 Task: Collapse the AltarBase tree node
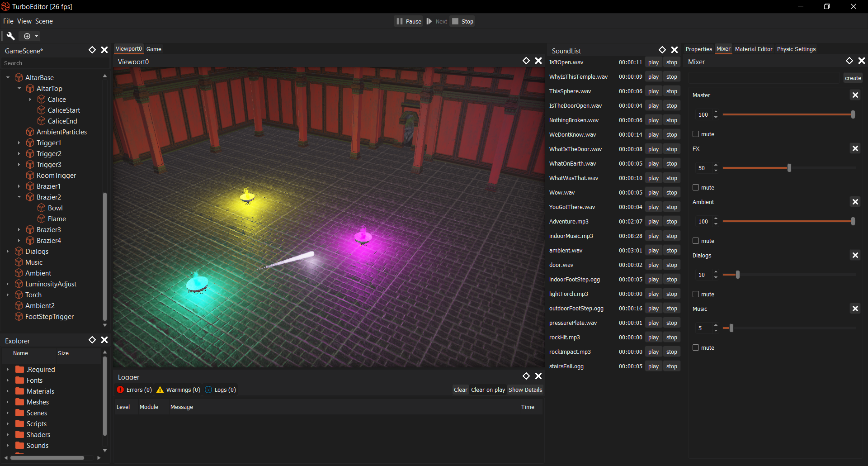point(8,78)
